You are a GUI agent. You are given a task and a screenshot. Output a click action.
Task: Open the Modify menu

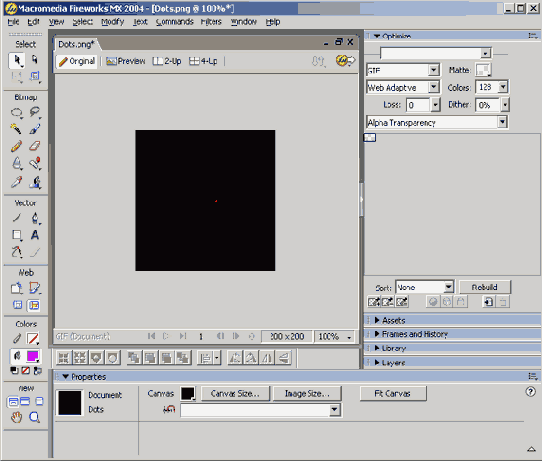click(112, 22)
